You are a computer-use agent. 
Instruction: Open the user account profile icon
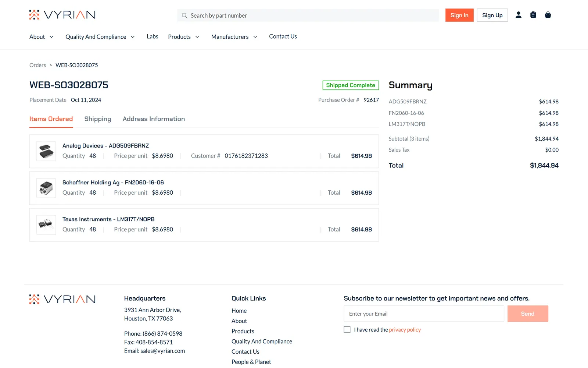tap(519, 15)
